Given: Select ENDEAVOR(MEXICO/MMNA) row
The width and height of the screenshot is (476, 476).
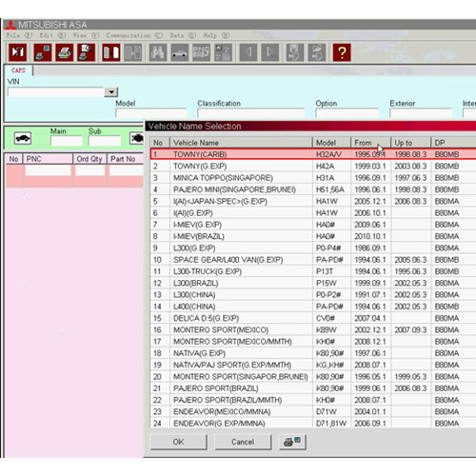Looking at the screenshot, I should [x=313, y=411].
